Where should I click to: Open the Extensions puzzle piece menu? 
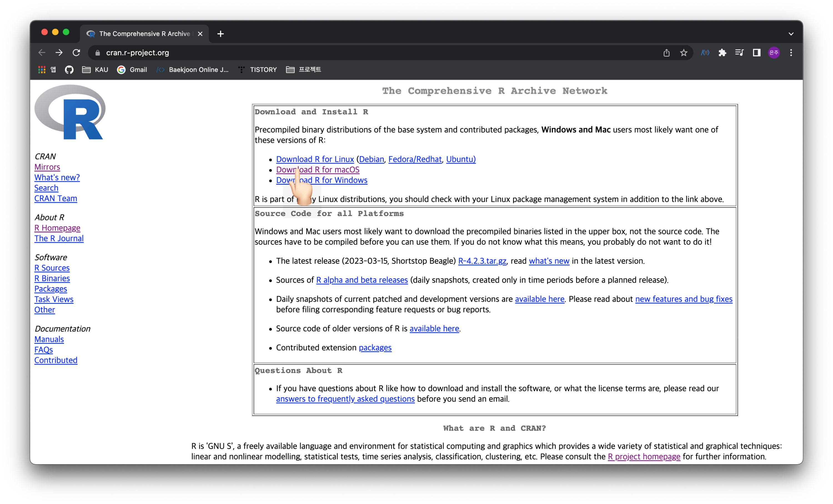point(722,53)
